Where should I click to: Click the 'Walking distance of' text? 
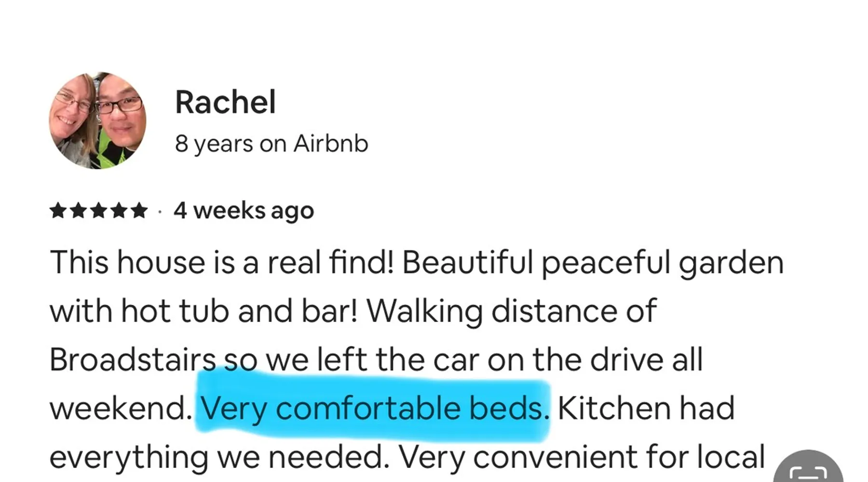pyautogui.click(x=511, y=311)
